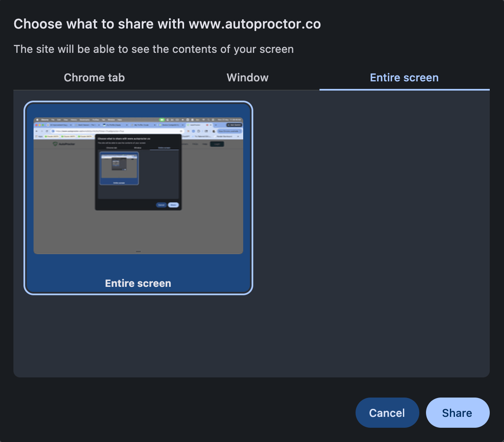Click the 'Choose what to share' dialog title
Screen dimensions: 504x442
167,24
